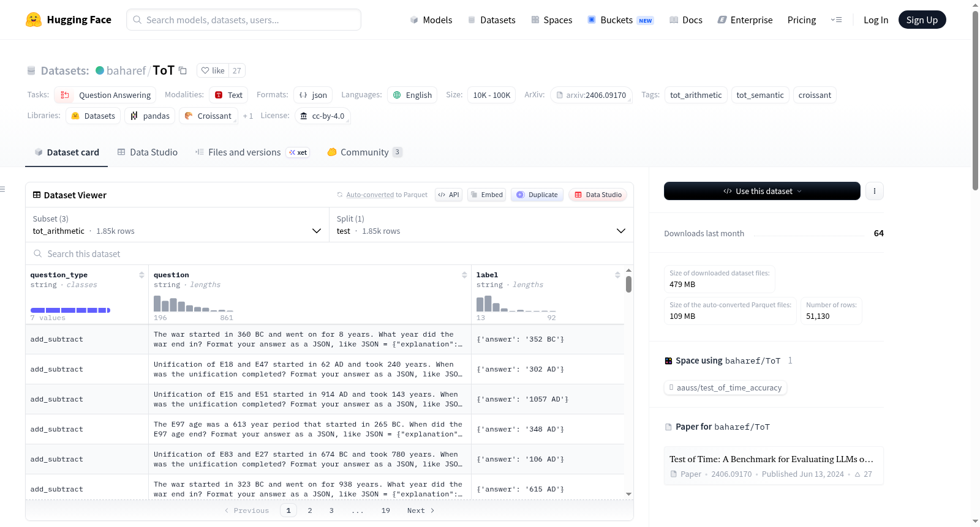
Task: Expand the Split test dropdown
Action: click(x=481, y=225)
